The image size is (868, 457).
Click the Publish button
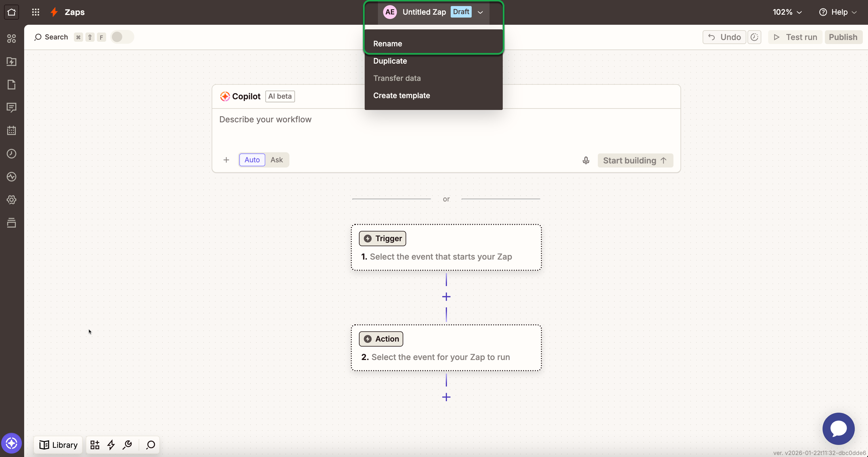point(843,37)
